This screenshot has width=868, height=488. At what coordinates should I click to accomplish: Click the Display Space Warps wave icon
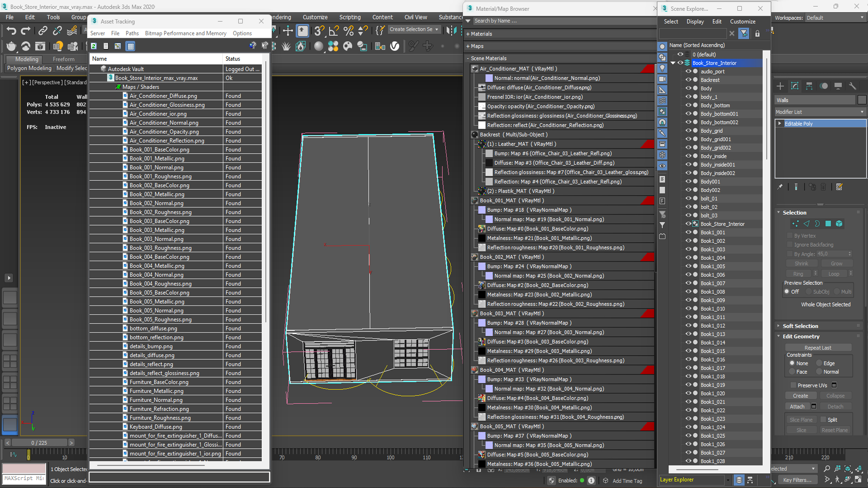pyautogui.click(x=662, y=101)
